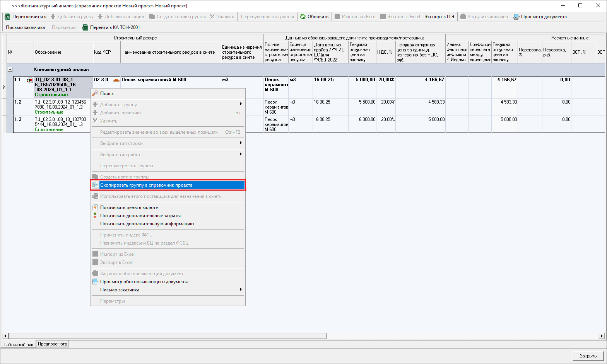Click the НДС, % column header
607x364 pixels.
point(386,52)
